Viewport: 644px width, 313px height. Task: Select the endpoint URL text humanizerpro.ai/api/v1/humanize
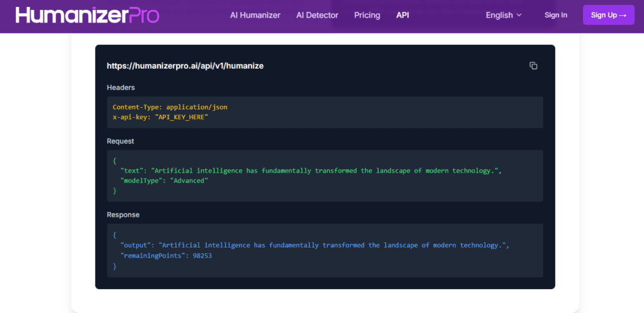(x=186, y=65)
